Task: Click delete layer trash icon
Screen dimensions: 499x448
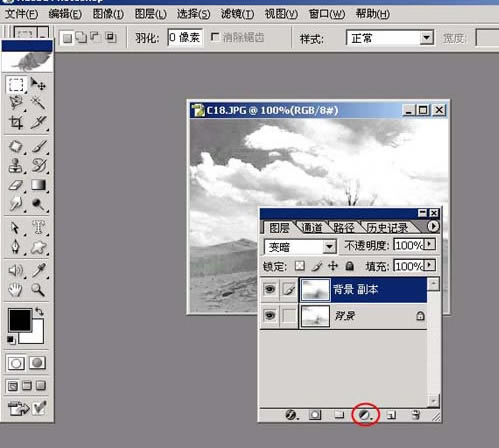Action: click(416, 415)
